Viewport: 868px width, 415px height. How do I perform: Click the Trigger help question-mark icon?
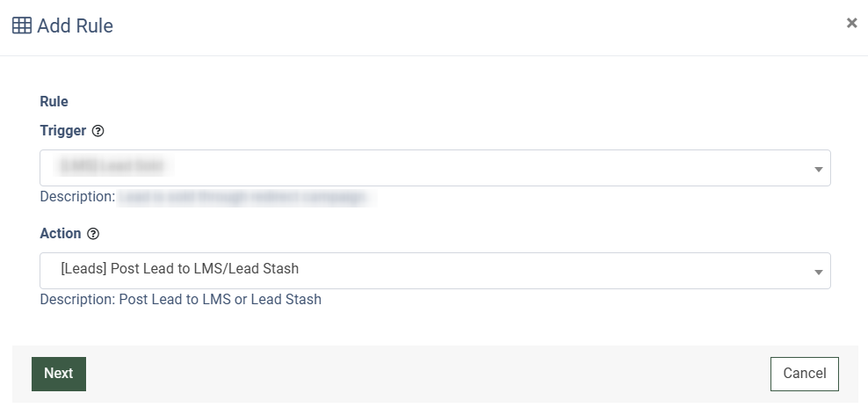point(98,131)
